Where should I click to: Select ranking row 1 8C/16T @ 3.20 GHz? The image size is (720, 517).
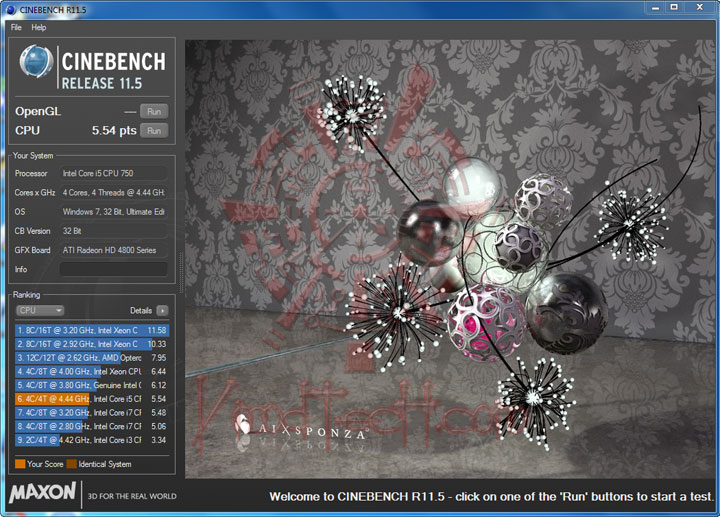coord(92,330)
